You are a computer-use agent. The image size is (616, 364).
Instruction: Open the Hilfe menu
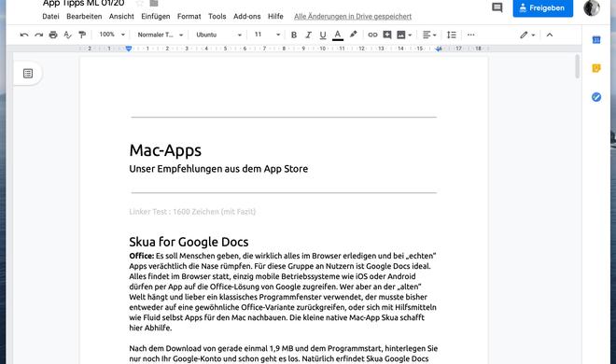coord(275,17)
